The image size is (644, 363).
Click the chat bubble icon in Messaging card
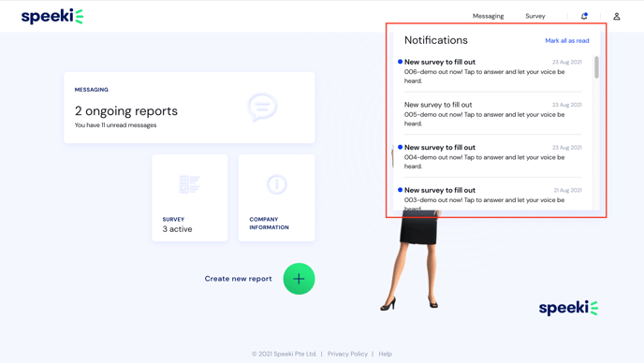click(x=262, y=108)
